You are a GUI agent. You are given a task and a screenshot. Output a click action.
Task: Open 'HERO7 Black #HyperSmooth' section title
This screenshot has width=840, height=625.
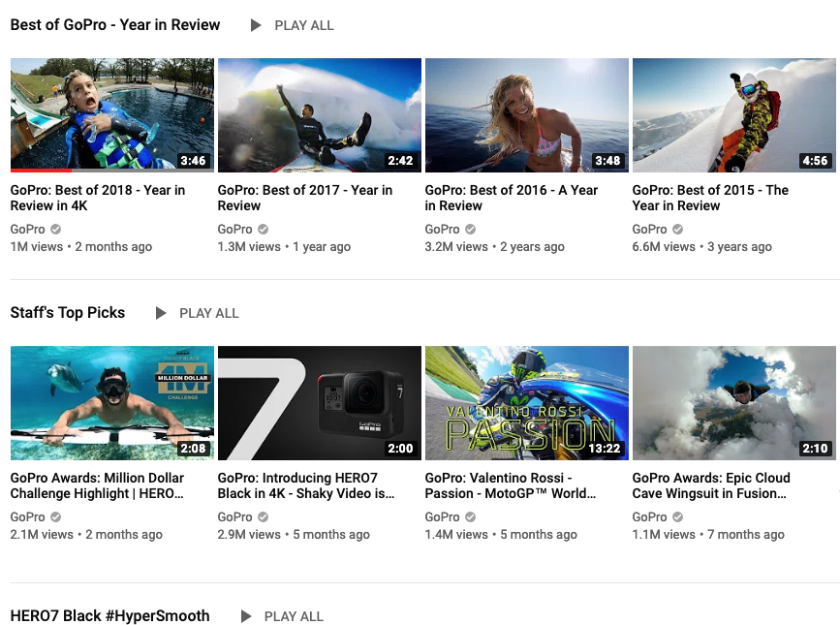109,616
